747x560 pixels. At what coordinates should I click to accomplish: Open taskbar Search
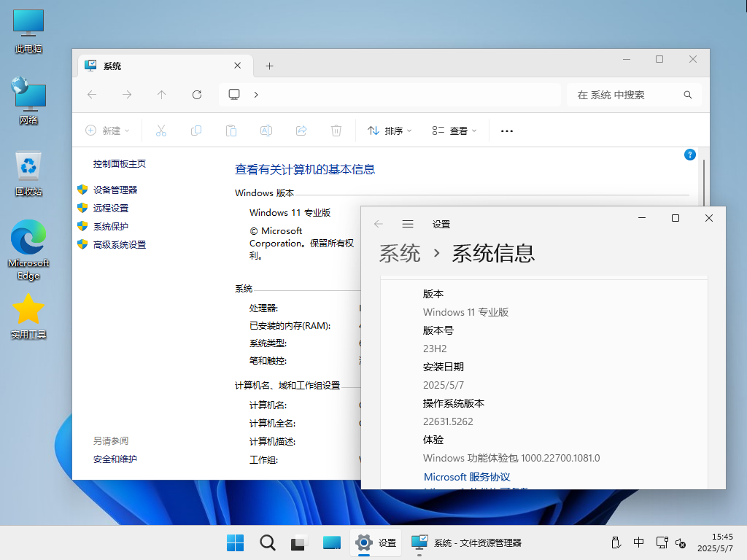click(267, 542)
